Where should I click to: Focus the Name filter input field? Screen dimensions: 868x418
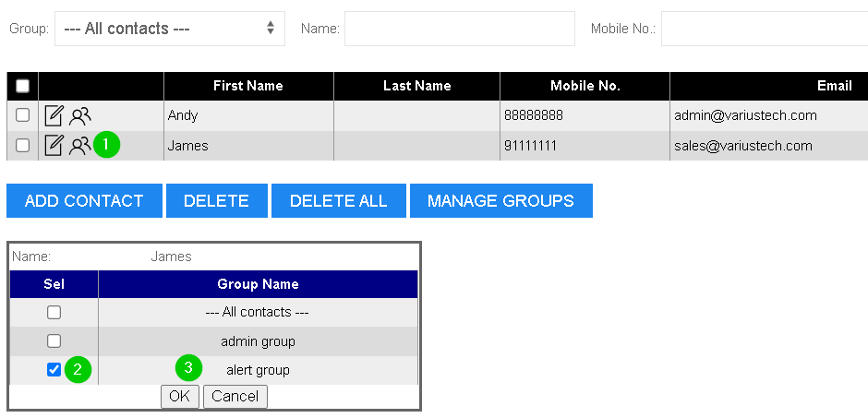pos(460,29)
